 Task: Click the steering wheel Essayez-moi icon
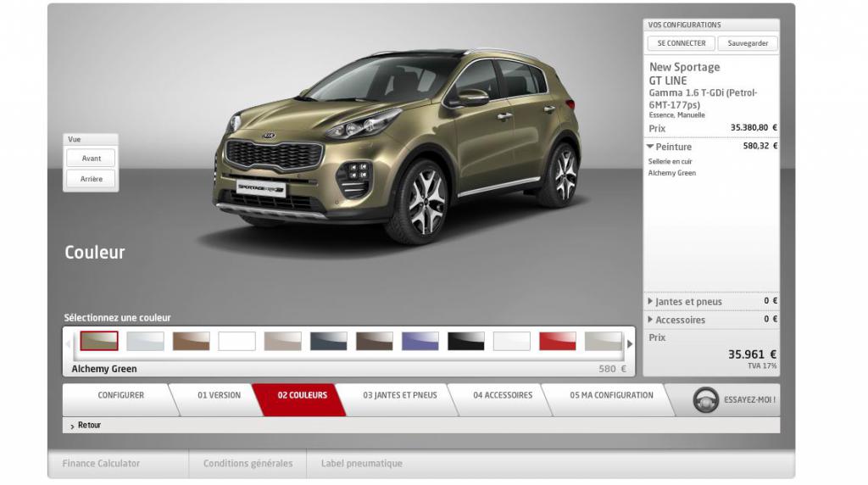pyautogui.click(x=706, y=399)
